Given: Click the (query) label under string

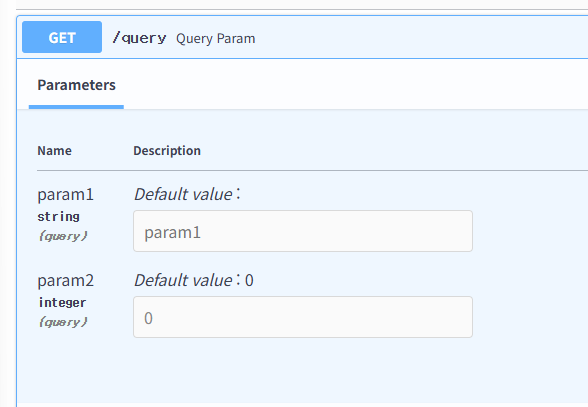Looking at the screenshot, I should click(x=63, y=236).
